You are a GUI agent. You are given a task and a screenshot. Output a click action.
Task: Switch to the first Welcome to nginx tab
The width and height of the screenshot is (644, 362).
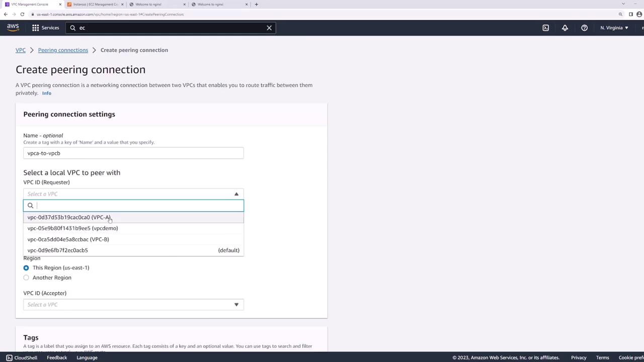click(157, 5)
